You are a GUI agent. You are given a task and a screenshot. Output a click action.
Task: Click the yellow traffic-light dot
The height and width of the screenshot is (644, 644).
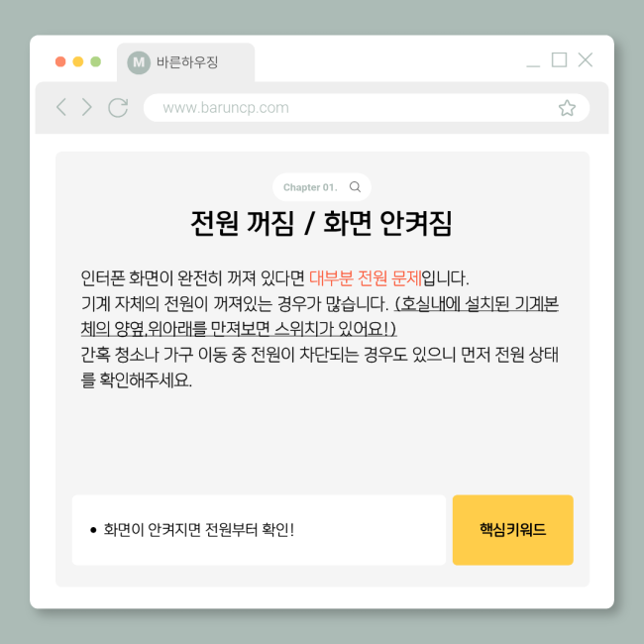click(x=78, y=61)
